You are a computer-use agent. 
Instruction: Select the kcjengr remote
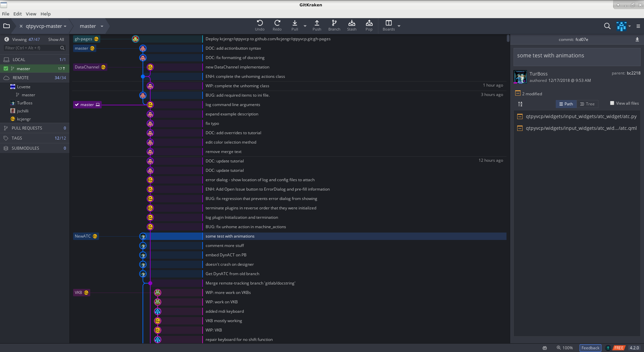23,119
